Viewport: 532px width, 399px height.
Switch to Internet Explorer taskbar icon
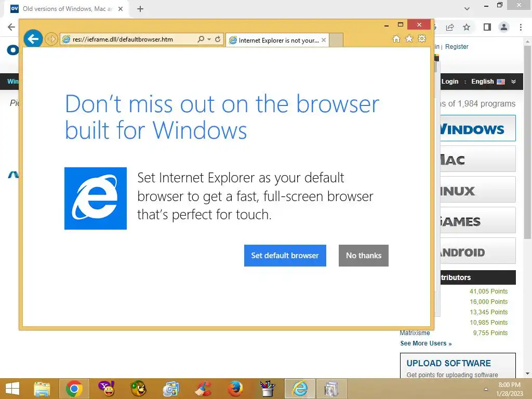click(300, 389)
